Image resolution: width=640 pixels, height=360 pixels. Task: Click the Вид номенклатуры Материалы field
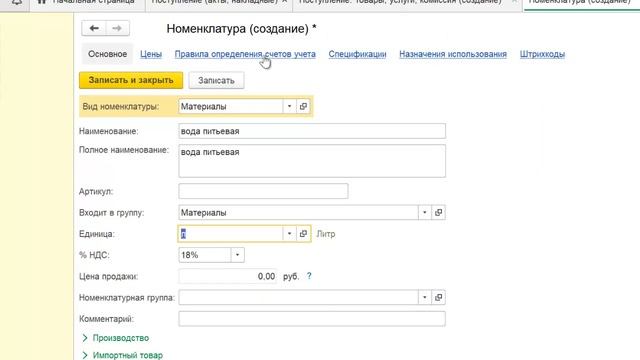pyautogui.click(x=231, y=107)
